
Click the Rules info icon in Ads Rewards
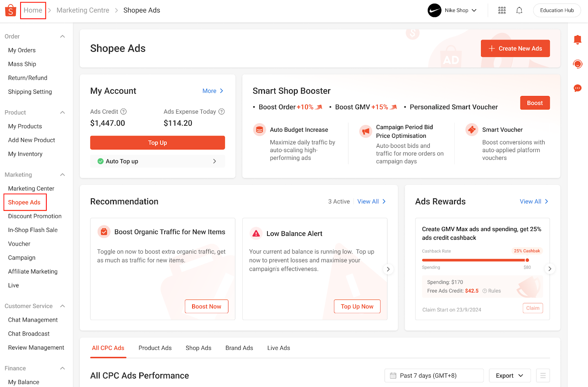(x=485, y=291)
